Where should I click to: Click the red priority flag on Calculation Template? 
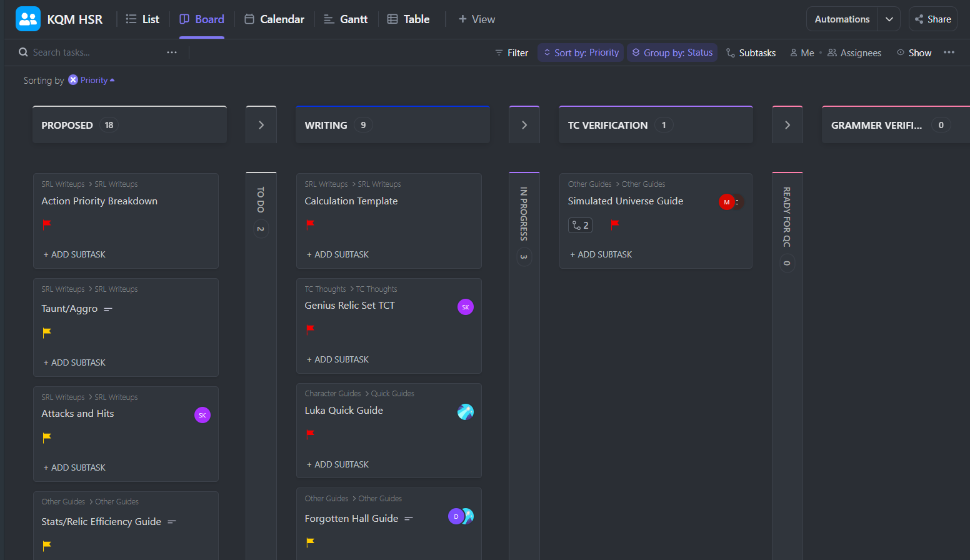[310, 224]
